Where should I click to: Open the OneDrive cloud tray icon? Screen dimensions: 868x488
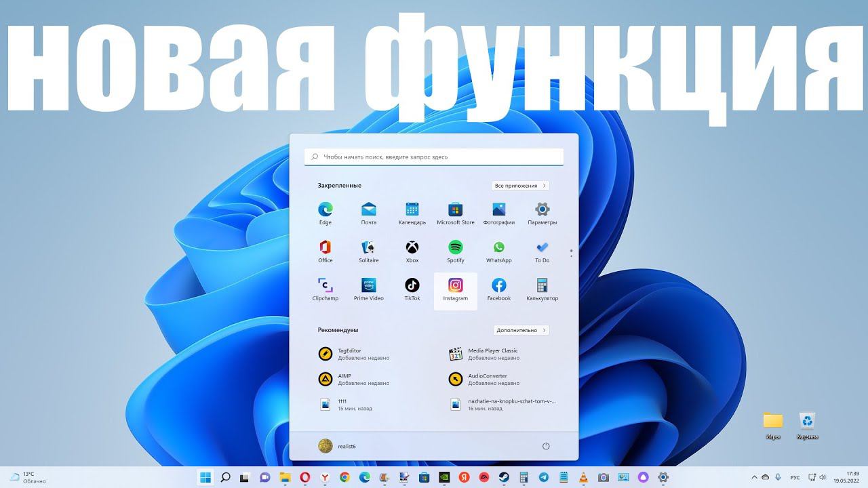pyautogui.click(x=766, y=477)
